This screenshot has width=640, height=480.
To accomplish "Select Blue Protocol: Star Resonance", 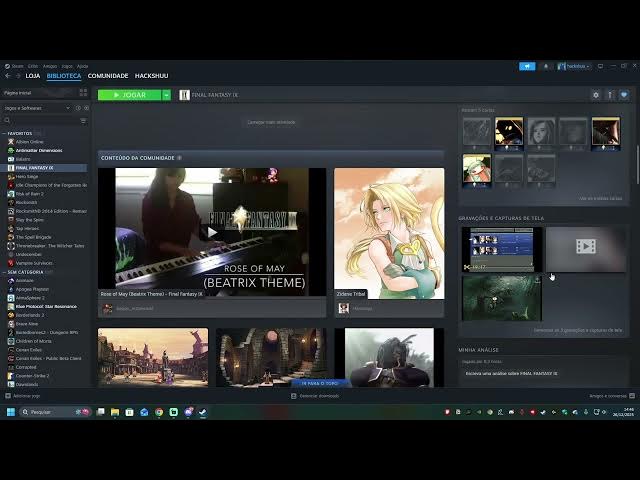I will tap(46, 307).
